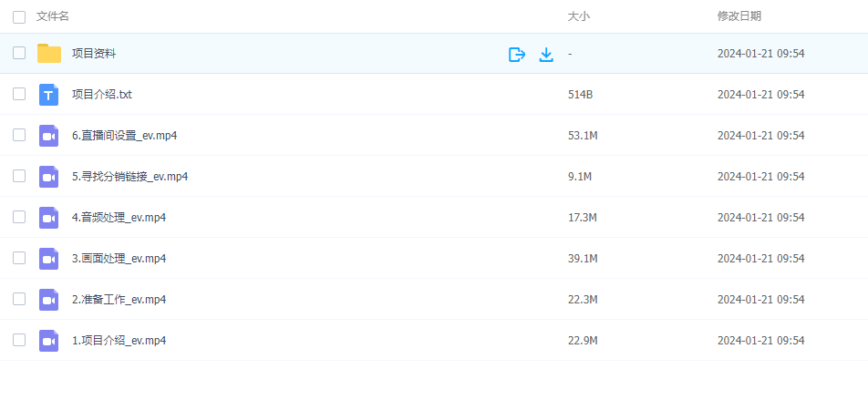Click the blue text file icon for 项目介绍.txt
This screenshot has width=868, height=400.
coord(49,95)
